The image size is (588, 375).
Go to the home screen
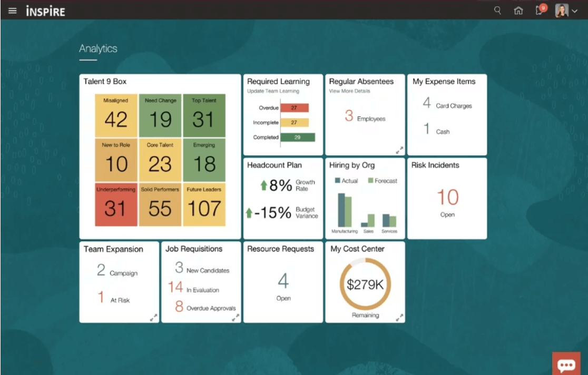click(x=518, y=11)
